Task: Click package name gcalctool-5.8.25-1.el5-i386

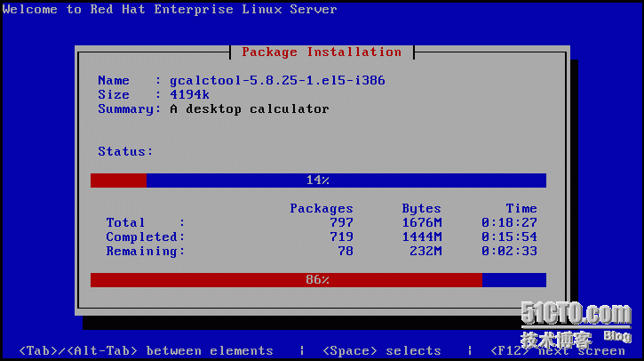Action: (277, 80)
